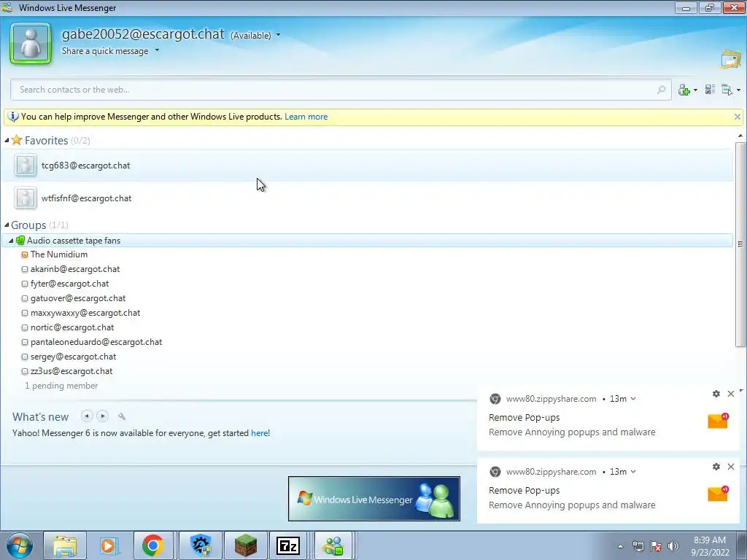
Task: Click the taskbar clock showing 8:39 AM
Action: (x=710, y=546)
